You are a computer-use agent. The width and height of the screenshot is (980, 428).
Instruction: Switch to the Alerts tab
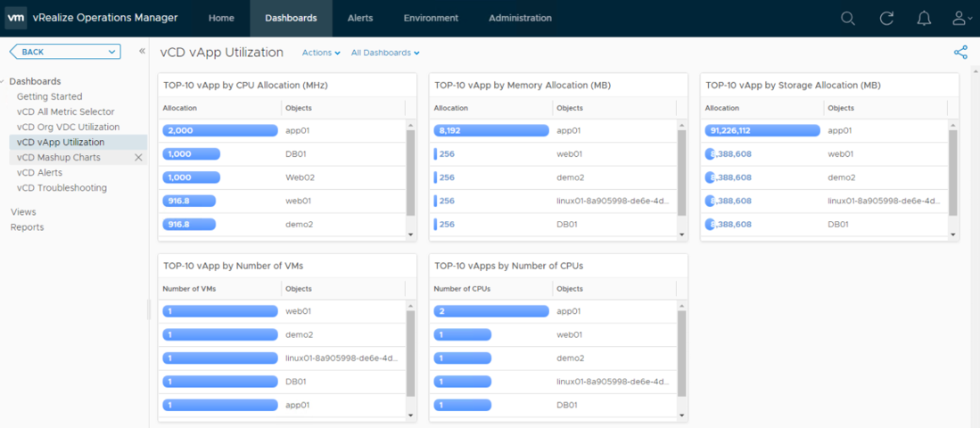[360, 18]
